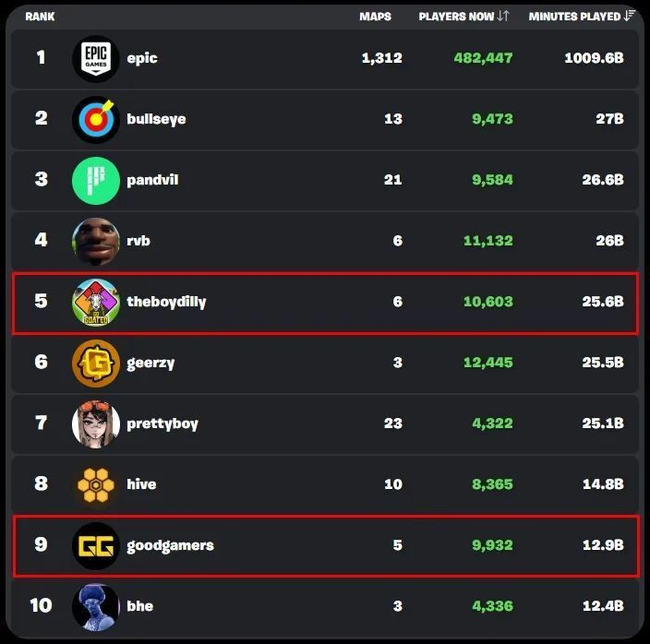The height and width of the screenshot is (644, 650).
Task: Click the rvb face avatar
Action: 95,241
